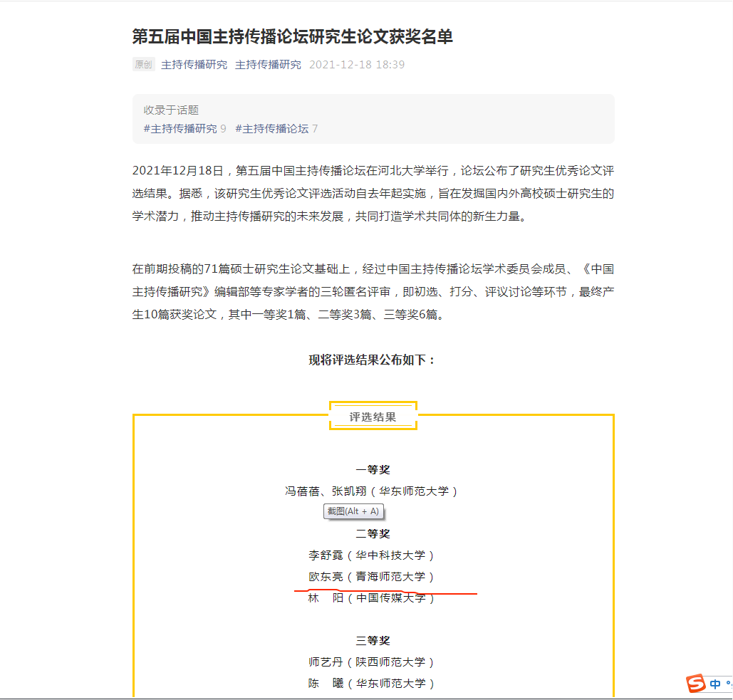Click the article title heading
The height and width of the screenshot is (700, 733).
[293, 37]
